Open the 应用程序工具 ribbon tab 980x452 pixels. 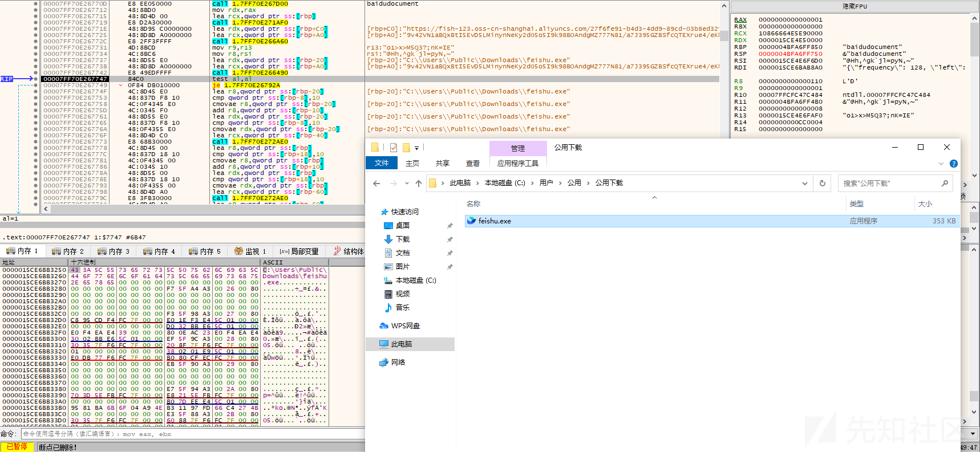coord(518,163)
